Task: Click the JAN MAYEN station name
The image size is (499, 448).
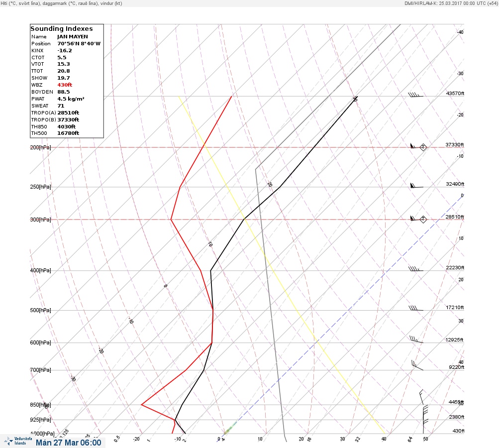Action: tap(73, 37)
